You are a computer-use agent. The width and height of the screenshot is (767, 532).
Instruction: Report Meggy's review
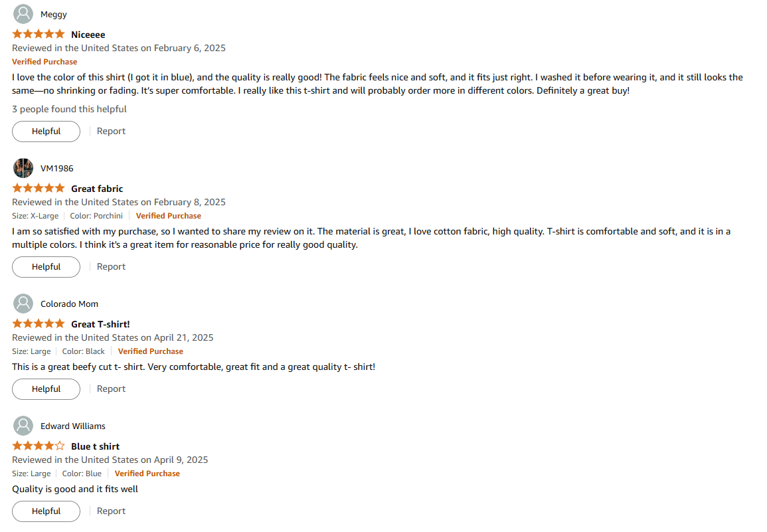click(x=111, y=131)
